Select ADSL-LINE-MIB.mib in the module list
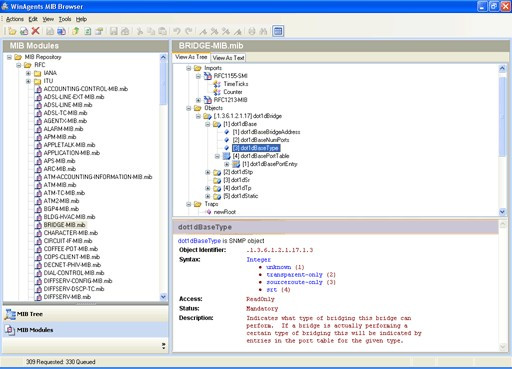512x369 pixels. [68, 105]
